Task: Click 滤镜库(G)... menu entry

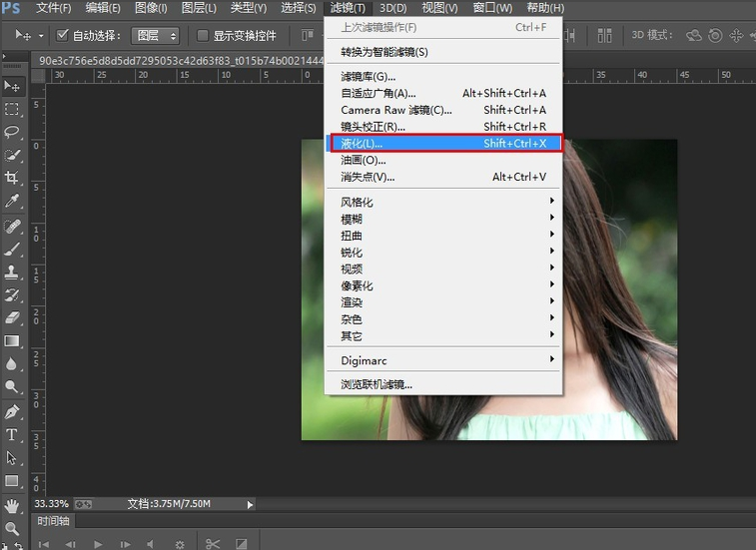Action: [x=369, y=76]
